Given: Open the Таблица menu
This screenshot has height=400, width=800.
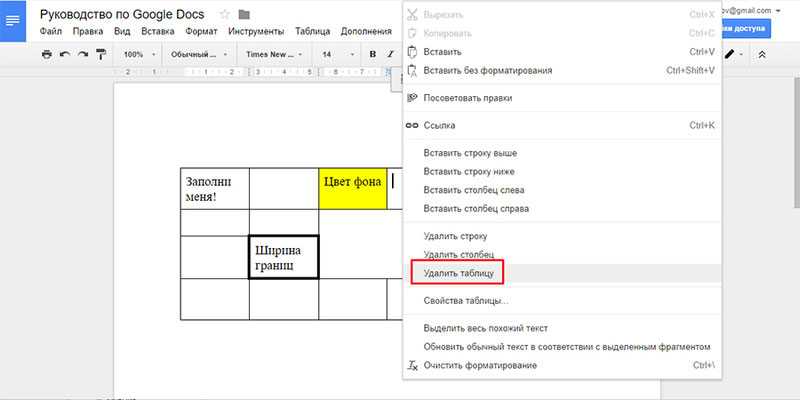Looking at the screenshot, I should (313, 31).
